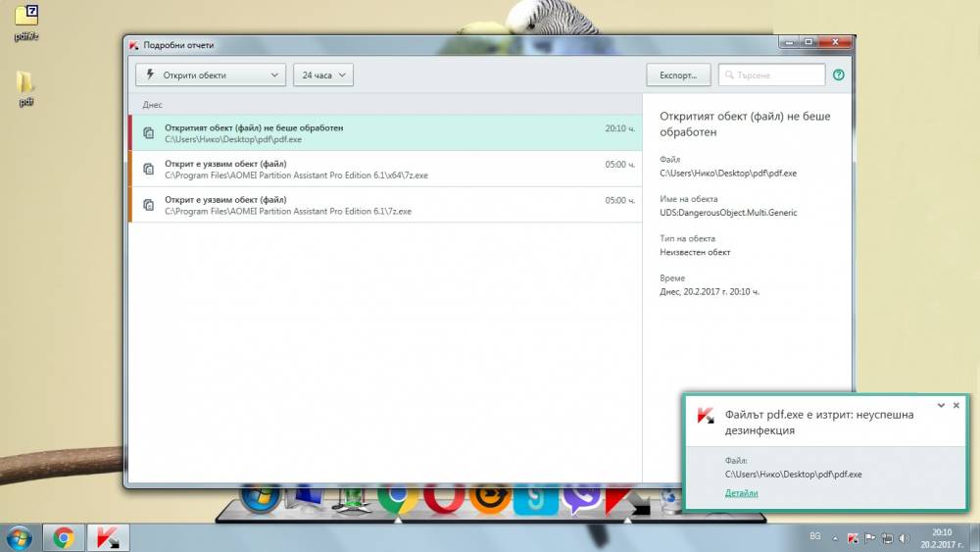Switch the BG language indicator in the tray
980x552 pixels.
[x=815, y=536]
